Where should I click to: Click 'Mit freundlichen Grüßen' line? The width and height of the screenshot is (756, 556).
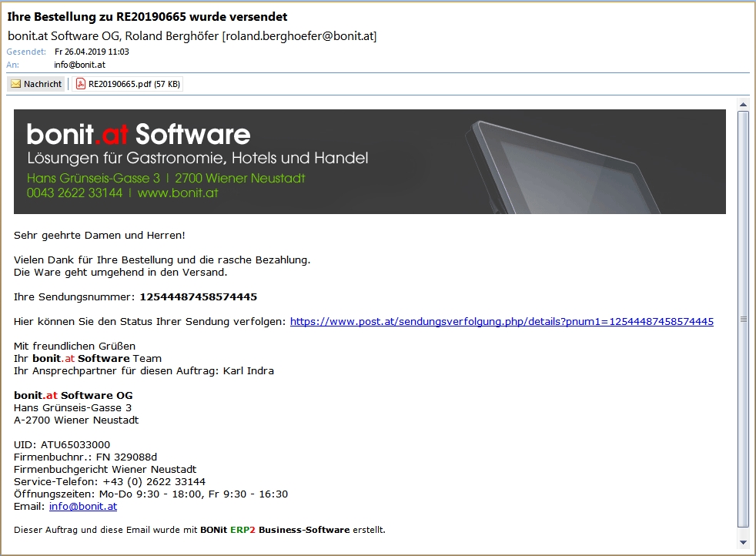[x=75, y=347]
